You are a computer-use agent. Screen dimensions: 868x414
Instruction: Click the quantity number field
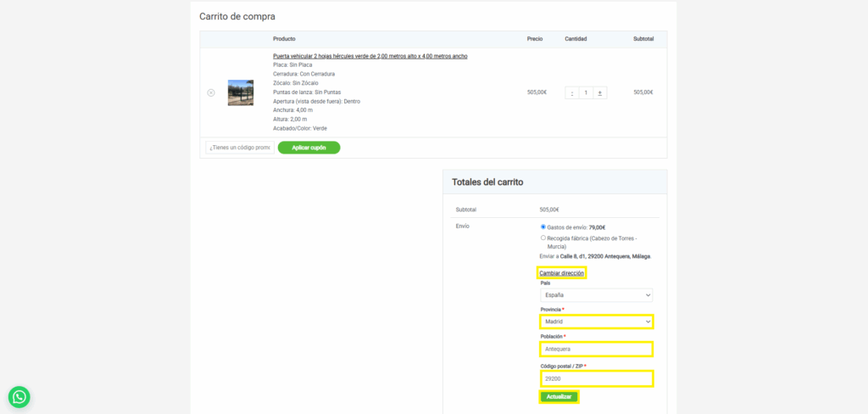coord(586,92)
